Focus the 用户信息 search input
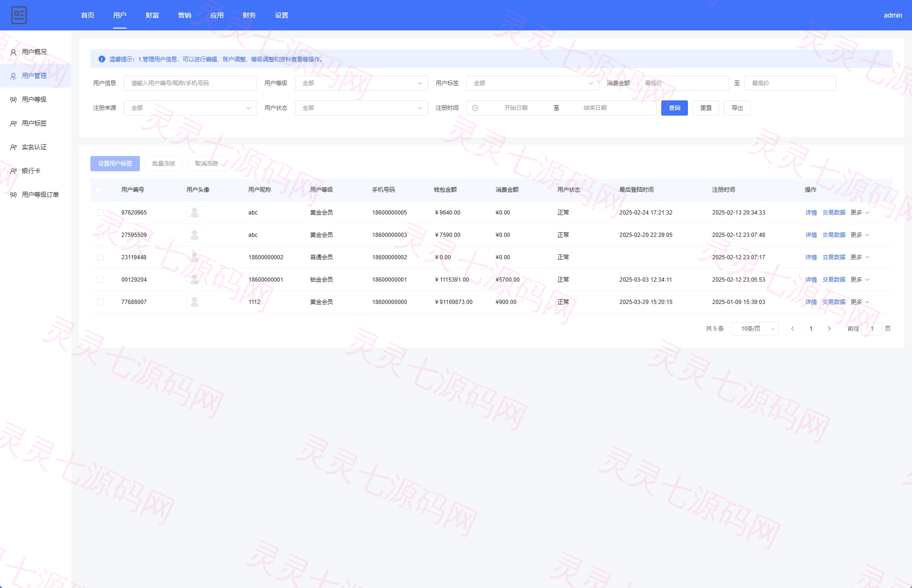The height and width of the screenshot is (588, 912). tap(190, 83)
